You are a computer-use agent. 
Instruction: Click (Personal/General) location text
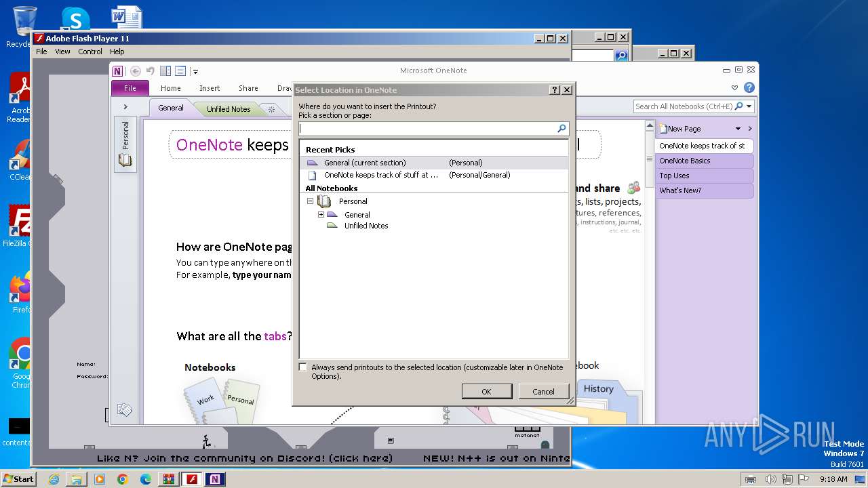(479, 175)
